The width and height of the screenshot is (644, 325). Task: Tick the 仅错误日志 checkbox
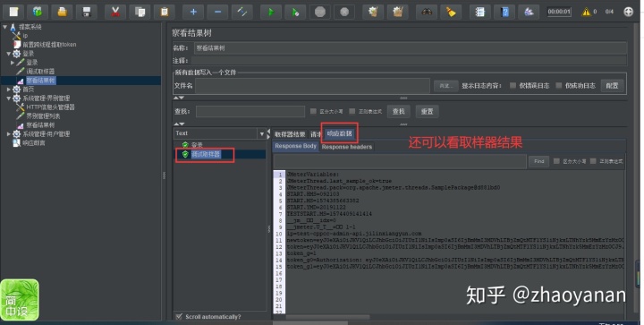tap(513, 85)
